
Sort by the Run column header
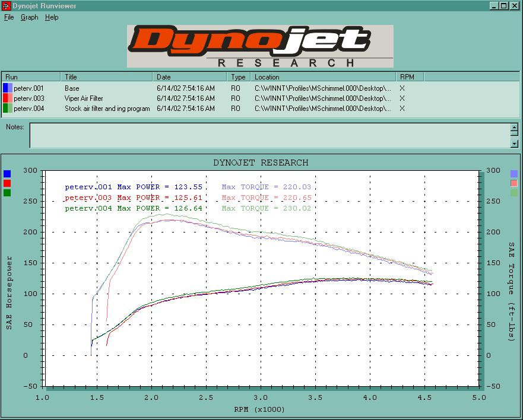click(31, 77)
